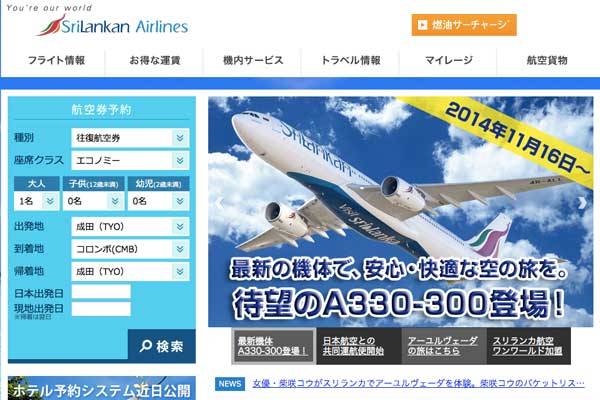Select the 日本航空との共同運航便開始 slide thumbnail
This screenshot has height=400, width=600.
[359, 346]
